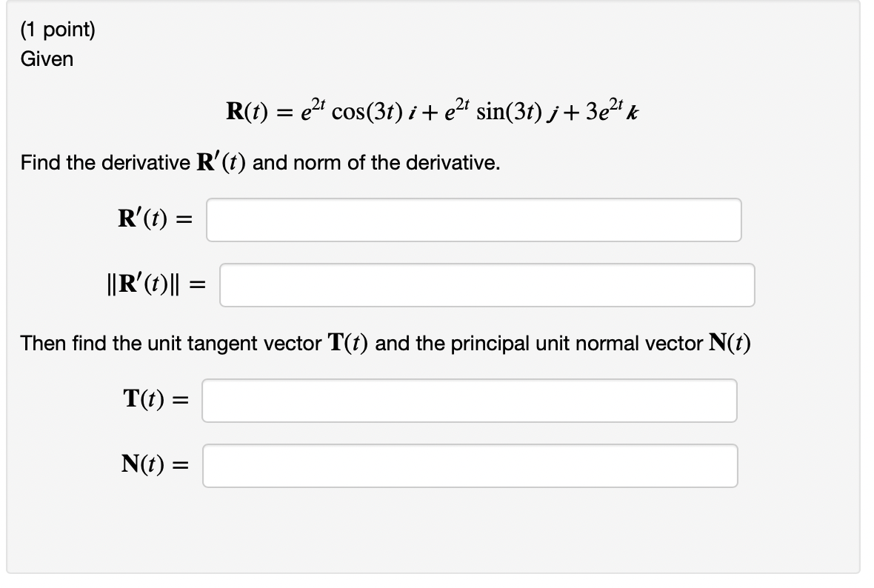Select the R(t) equation display
The height and width of the screenshot is (588, 874).
click(x=432, y=111)
